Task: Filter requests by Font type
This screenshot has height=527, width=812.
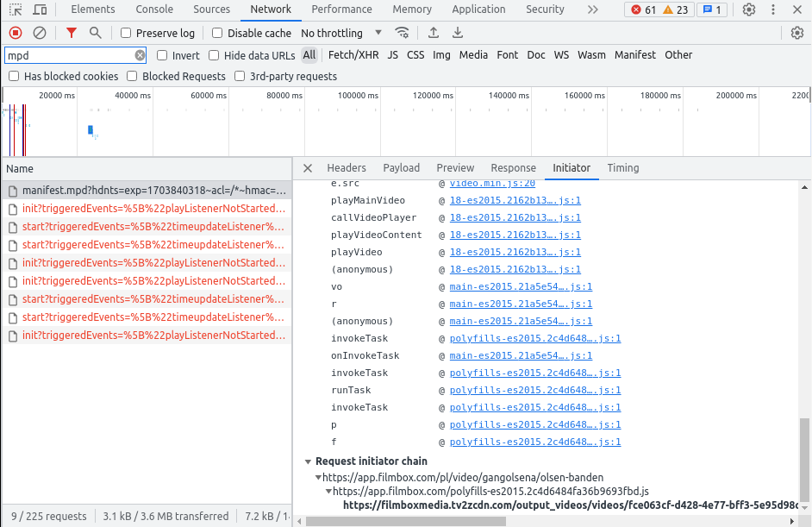Action: pos(508,55)
